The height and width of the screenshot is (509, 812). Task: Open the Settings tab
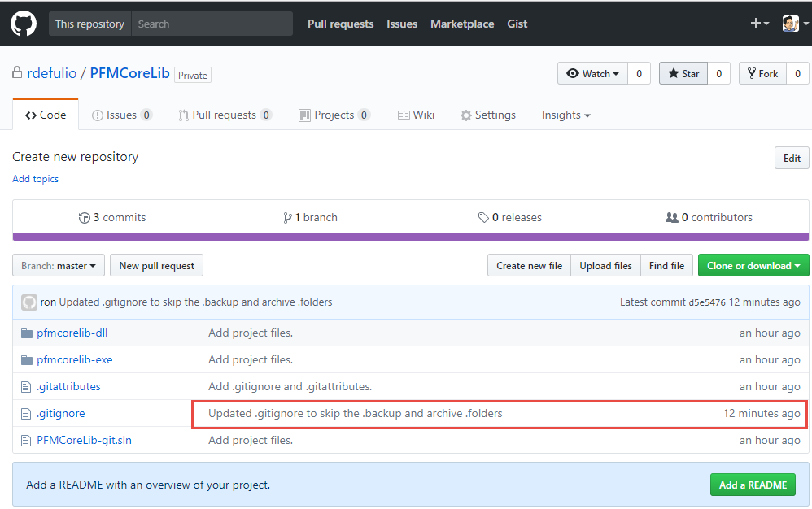click(488, 115)
